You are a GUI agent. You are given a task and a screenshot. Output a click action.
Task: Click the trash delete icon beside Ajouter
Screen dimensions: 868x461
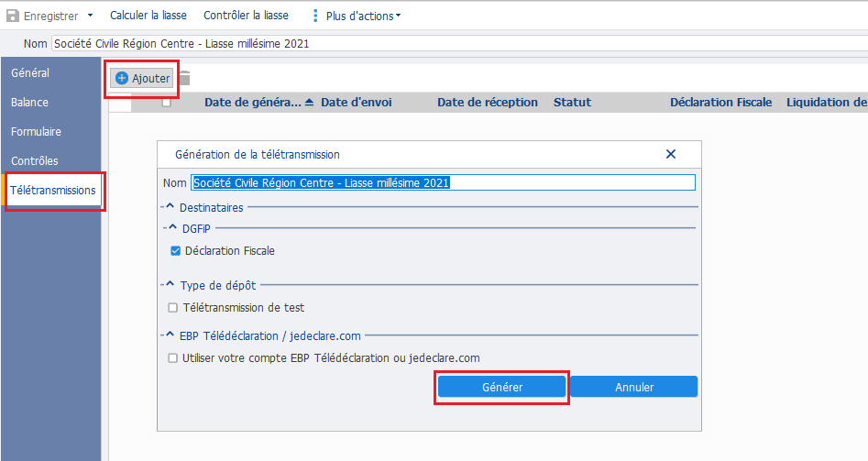click(185, 79)
